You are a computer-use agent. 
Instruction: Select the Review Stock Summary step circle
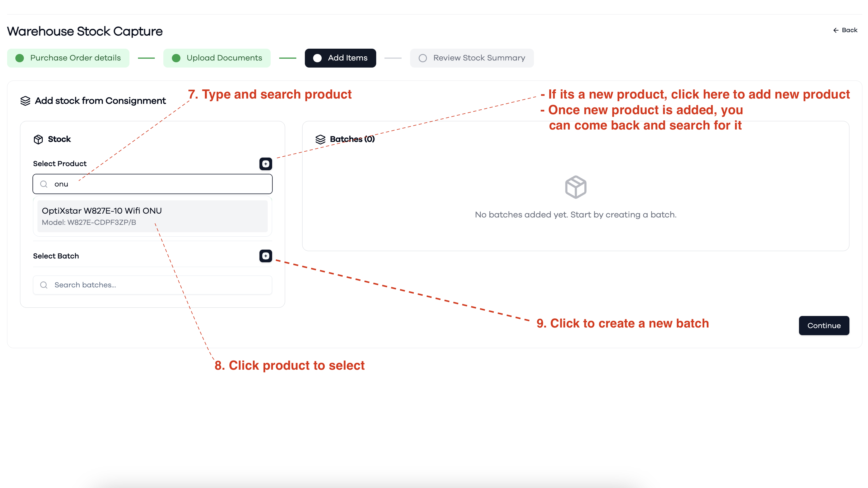[x=423, y=58]
